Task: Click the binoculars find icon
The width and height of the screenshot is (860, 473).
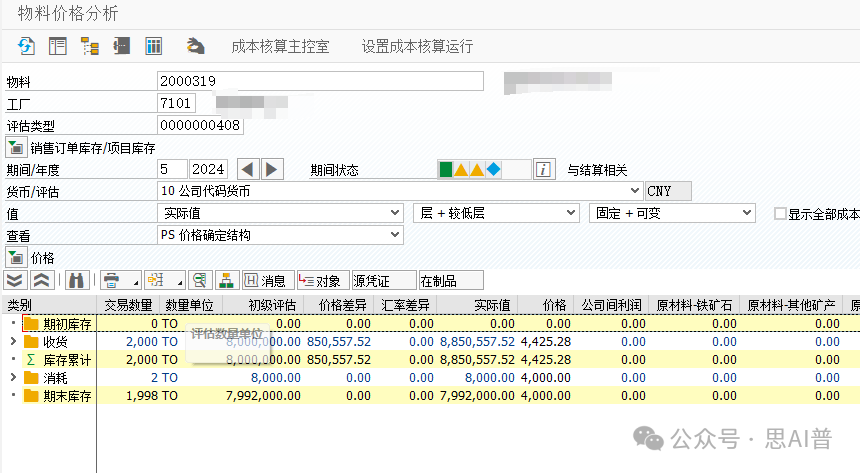Action: (x=78, y=280)
